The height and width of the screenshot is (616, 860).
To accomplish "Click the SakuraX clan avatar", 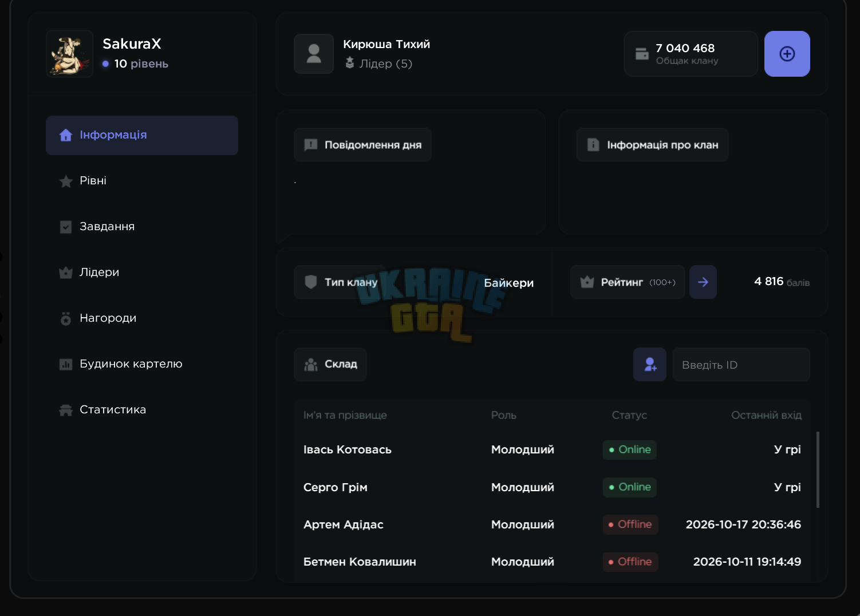I will coord(69,54).
